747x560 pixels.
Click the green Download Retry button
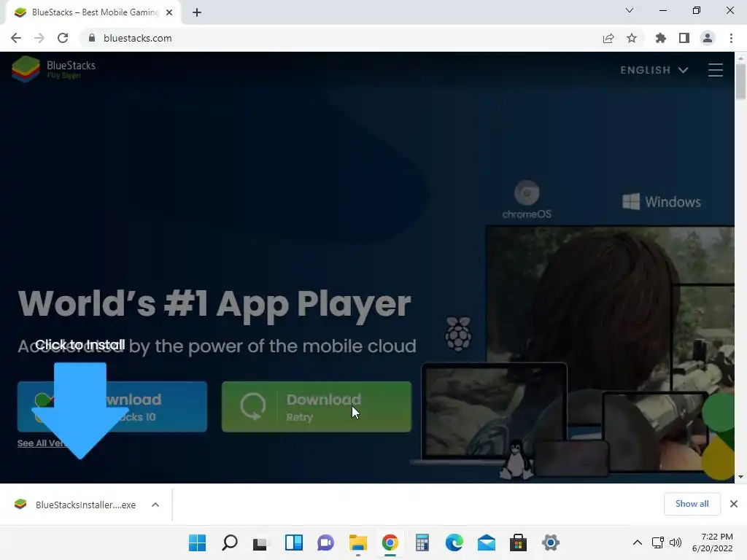317,407
